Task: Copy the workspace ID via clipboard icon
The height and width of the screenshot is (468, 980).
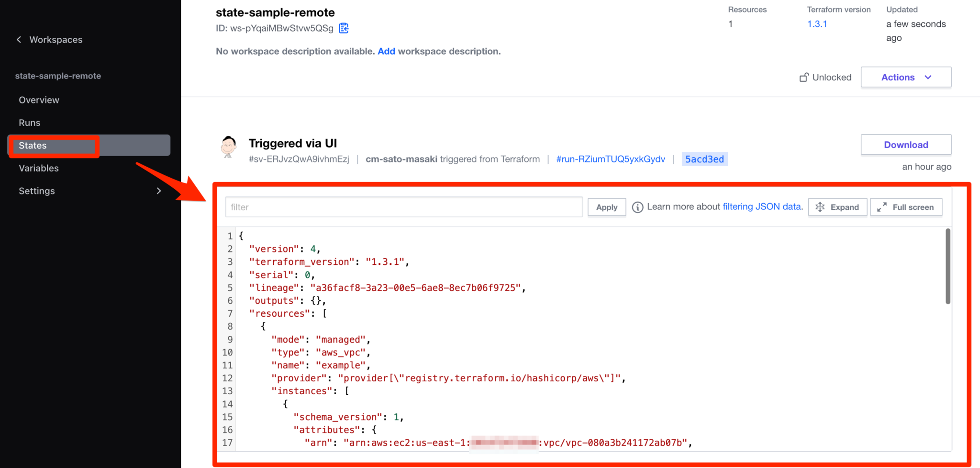Action: point(343,28)
